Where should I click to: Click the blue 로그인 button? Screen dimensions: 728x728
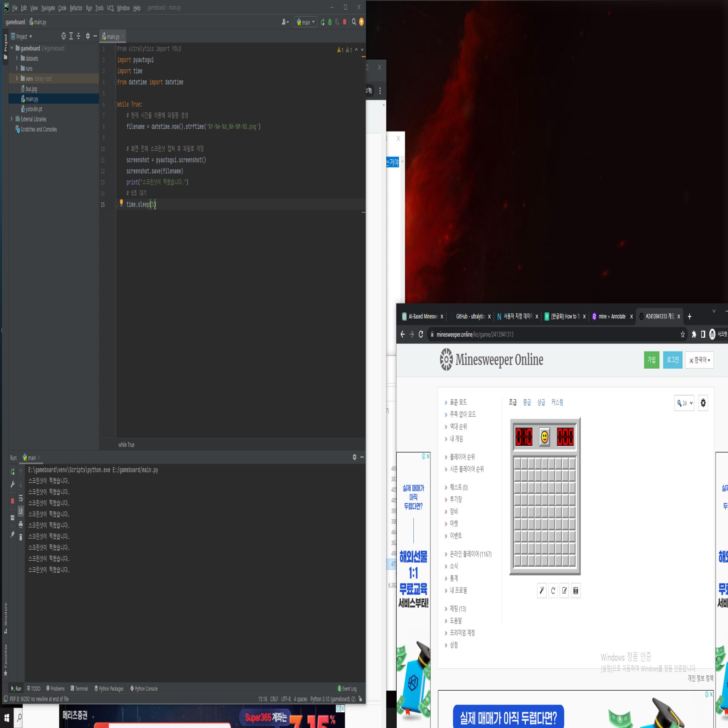click(x=673, y=360)
